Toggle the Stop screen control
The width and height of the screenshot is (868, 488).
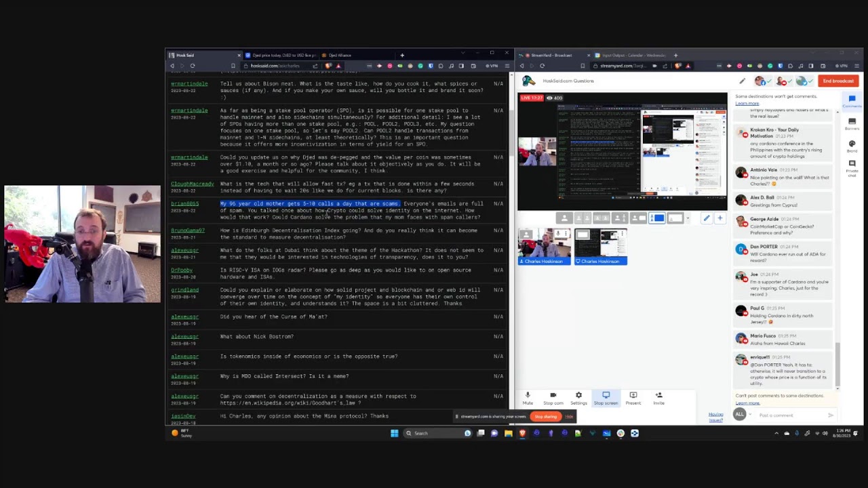click(606, 398)
